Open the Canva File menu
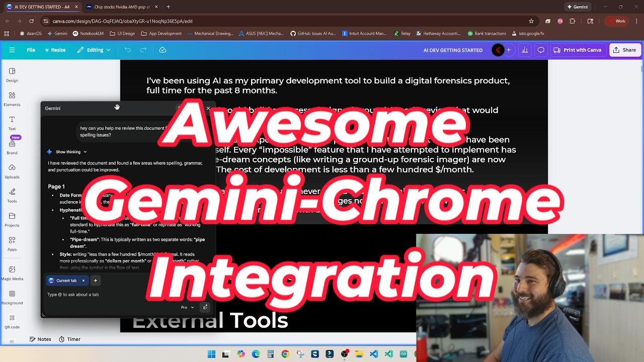The height and width of the screenshot is (362, 644). click(31, 50)
